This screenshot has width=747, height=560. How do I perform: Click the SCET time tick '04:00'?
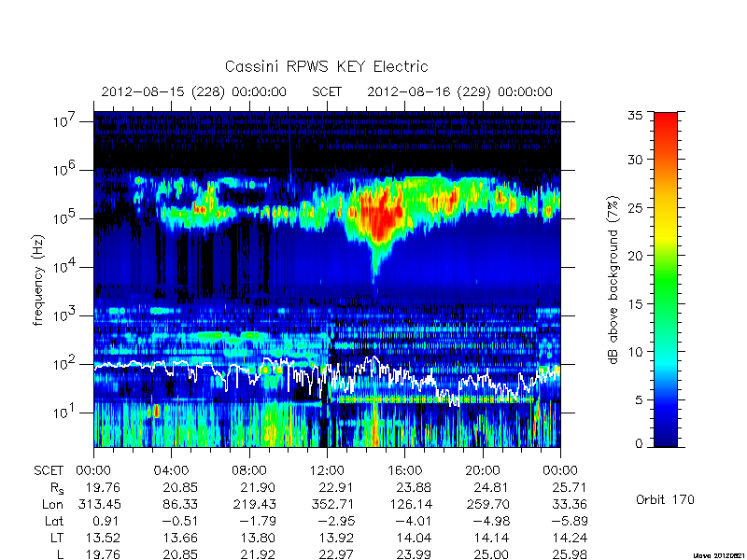click(x=171, y=470)
